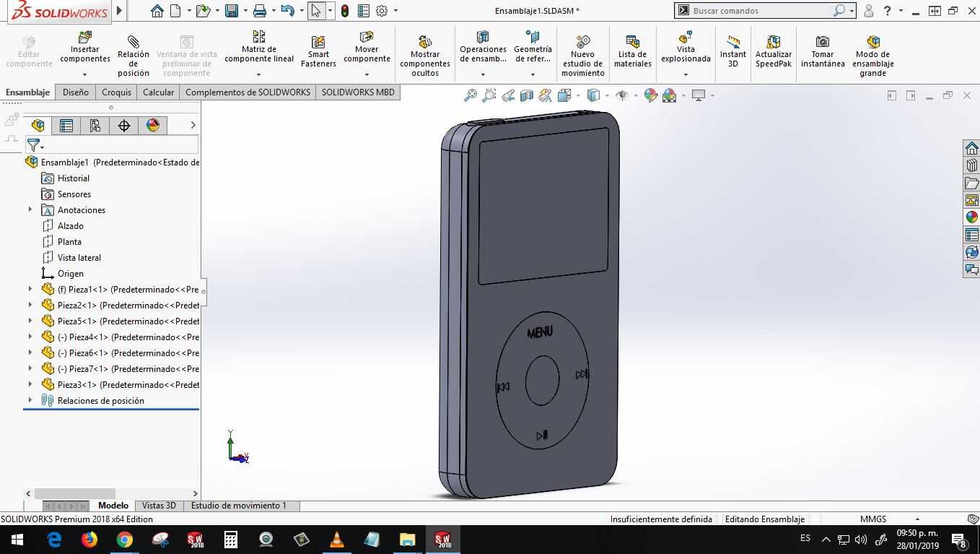Open Operaciones de ensamblaje tool

pos(483,47)
